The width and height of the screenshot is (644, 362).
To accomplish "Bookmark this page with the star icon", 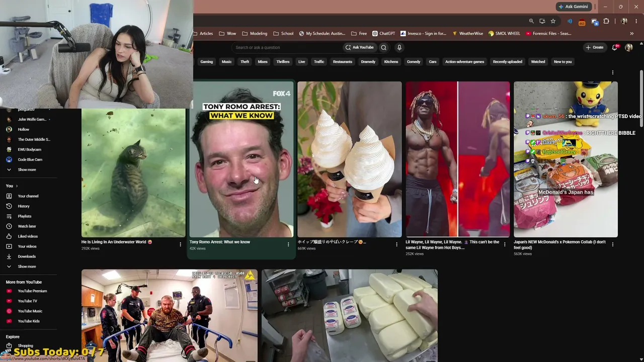I will coord(553,21).
